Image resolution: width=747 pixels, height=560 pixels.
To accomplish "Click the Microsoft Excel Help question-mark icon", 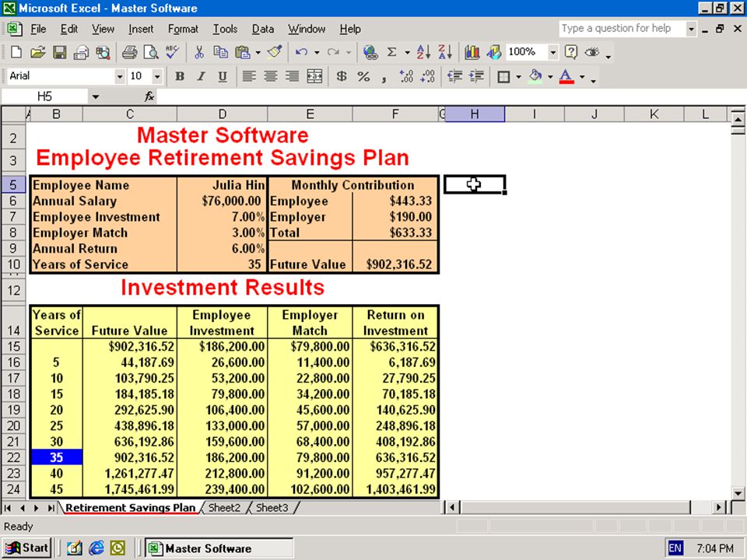I will (x=570, y=52).
